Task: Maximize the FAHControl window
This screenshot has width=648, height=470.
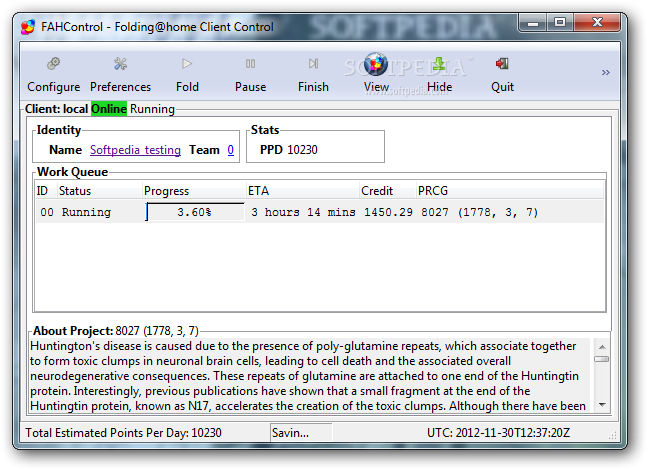Action: (560, 23)
